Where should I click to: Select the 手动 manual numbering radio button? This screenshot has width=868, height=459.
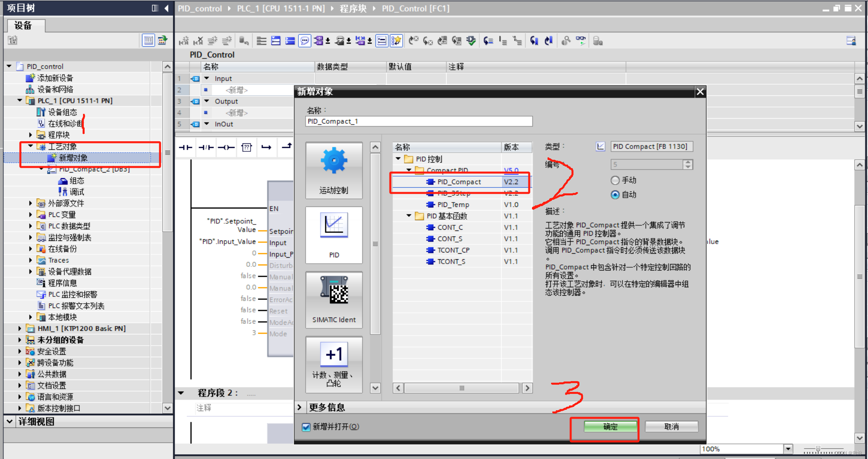[615, 181]
